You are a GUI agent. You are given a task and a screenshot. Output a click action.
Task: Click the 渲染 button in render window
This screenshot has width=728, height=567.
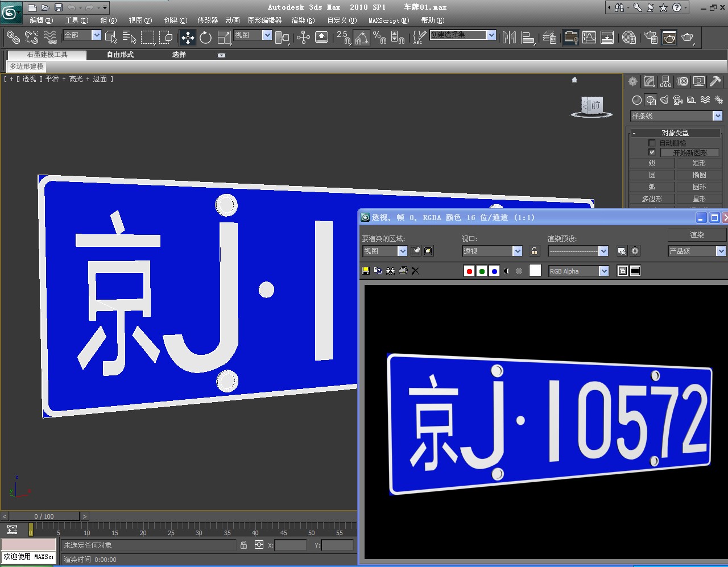[697, 234]
